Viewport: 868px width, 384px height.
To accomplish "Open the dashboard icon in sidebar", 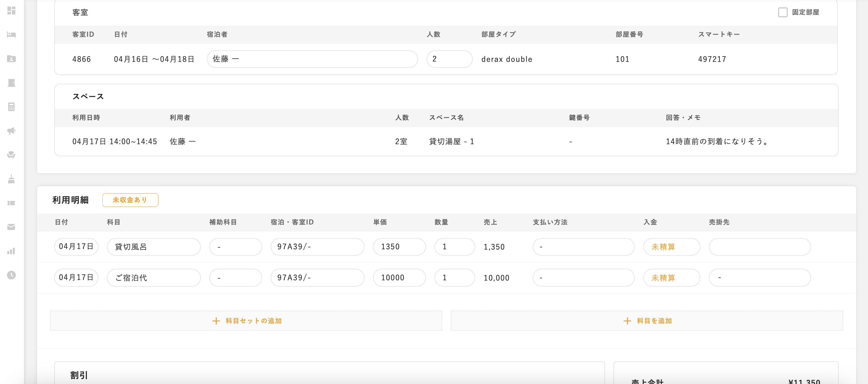I will [x=12, y=11].
